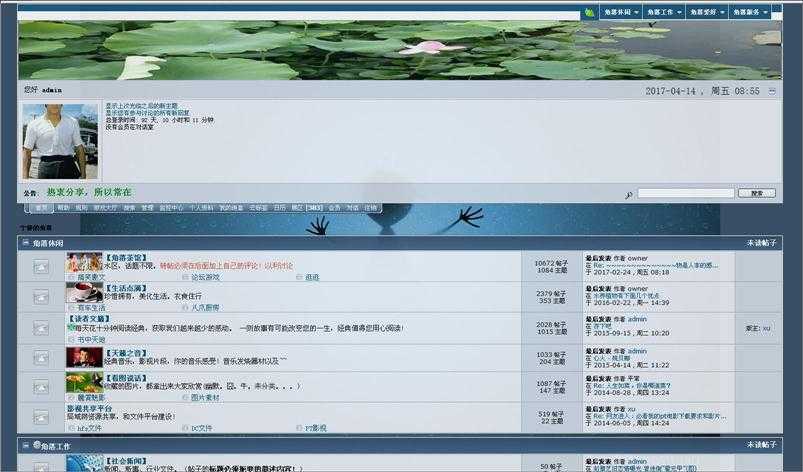Click 未读帖子 link in 角落工作 header
This screenshot has width=803, height=472.
click(761, 445)
